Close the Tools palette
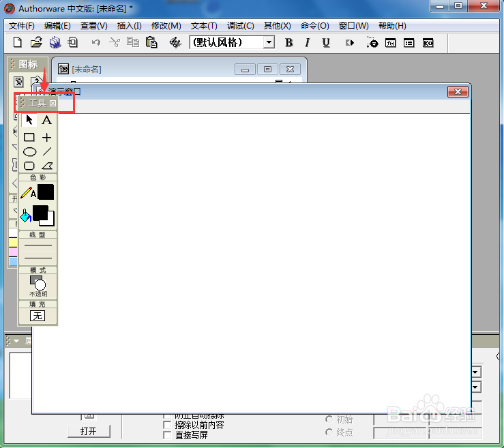The width and height of the screenshot is (504, 448). (53, 103)
